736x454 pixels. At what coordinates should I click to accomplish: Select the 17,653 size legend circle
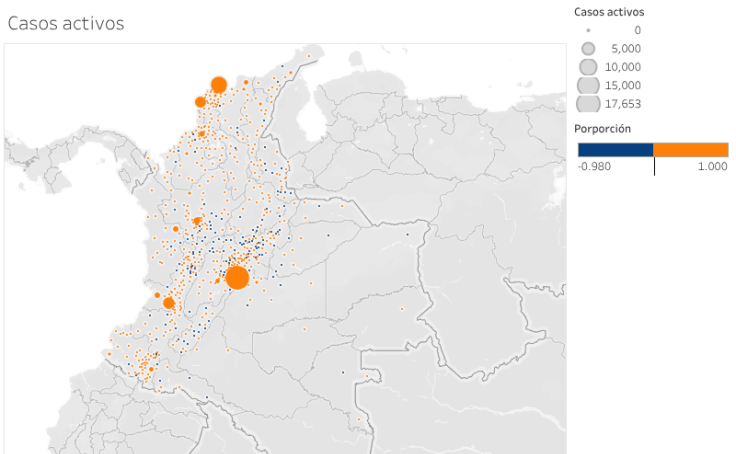[x=588, y=104]
